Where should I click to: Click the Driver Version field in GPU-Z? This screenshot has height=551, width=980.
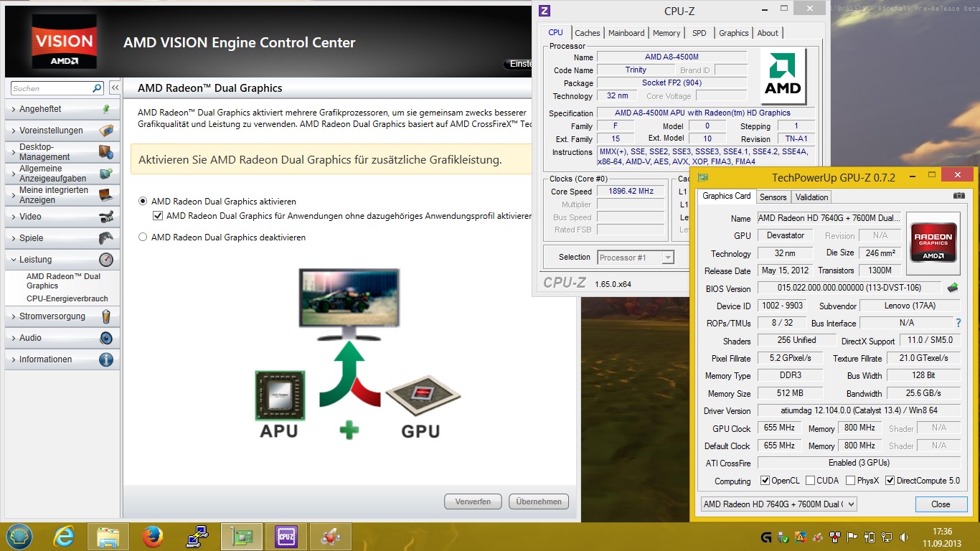pos(859,410)
